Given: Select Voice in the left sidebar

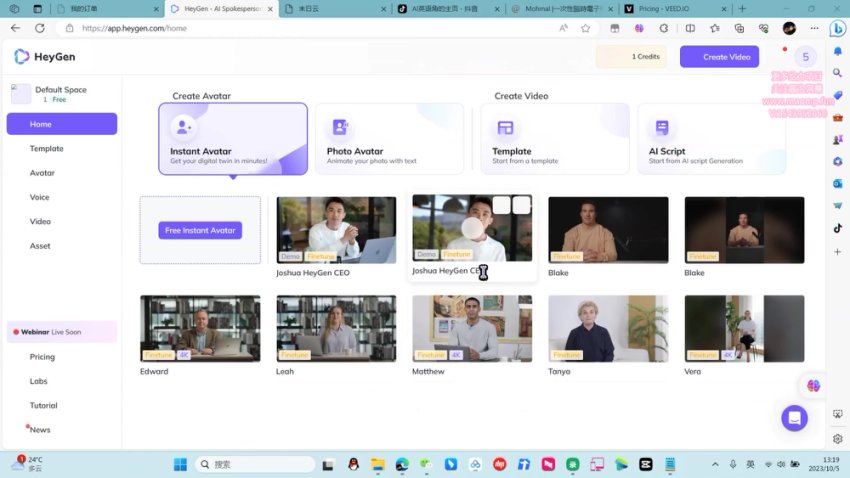Looking at the screenshot, I should pos(40,197).
